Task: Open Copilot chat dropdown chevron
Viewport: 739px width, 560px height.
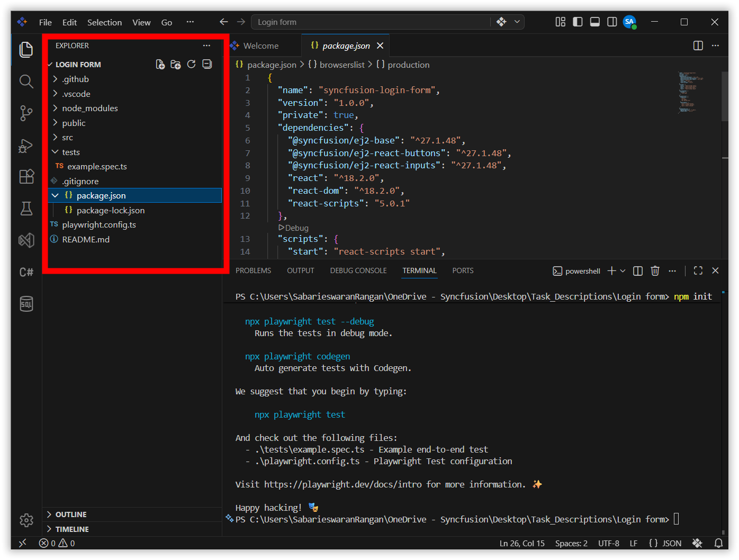Action: click(x=517, y=22)
